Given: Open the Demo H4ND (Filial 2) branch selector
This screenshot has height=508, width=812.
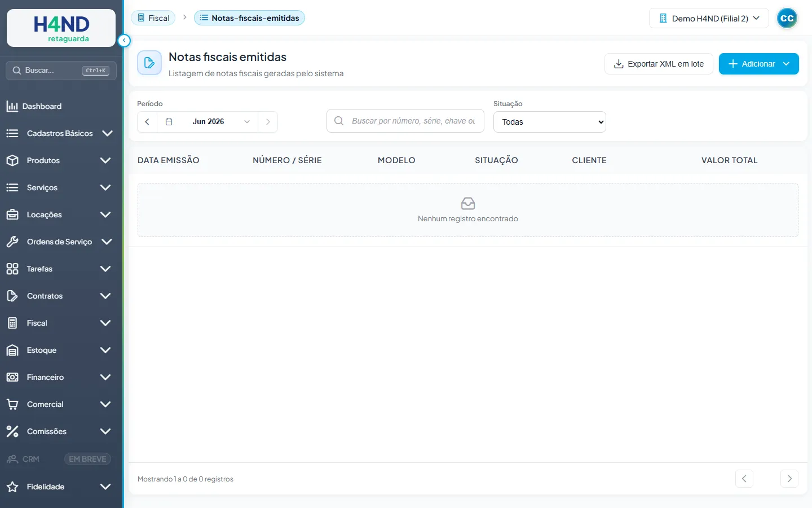Looking at the screenshot, I should click(x=709, y=18).
